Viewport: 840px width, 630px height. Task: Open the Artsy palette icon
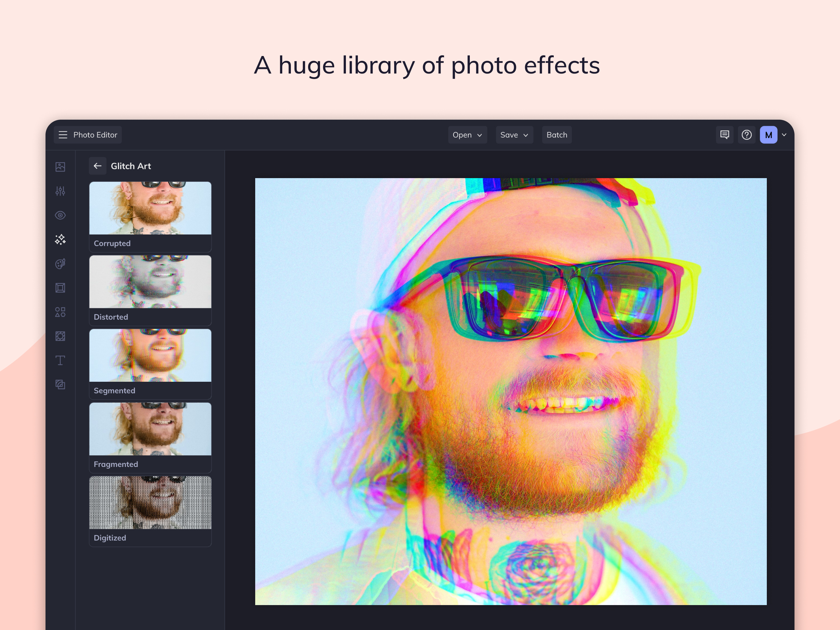[x=60, y=264]
